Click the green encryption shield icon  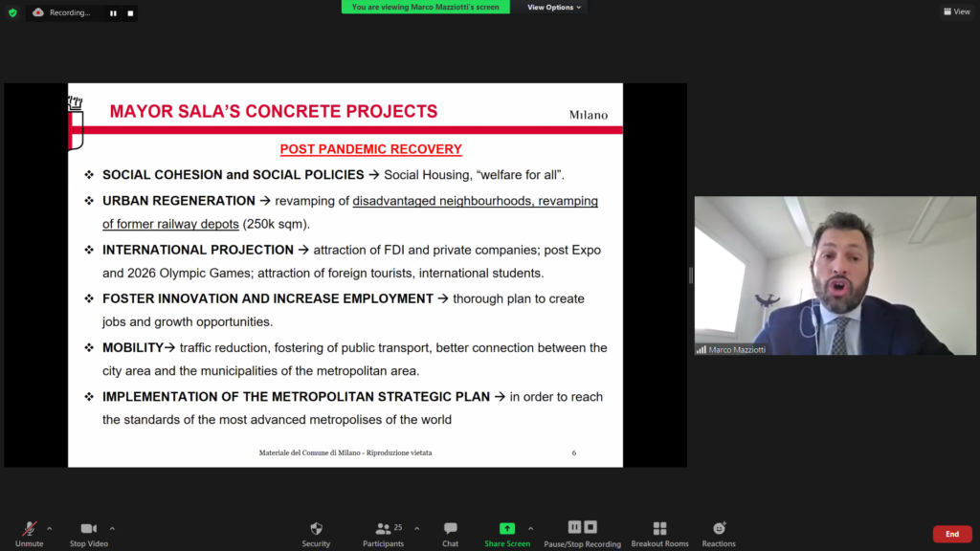(12, 12)
